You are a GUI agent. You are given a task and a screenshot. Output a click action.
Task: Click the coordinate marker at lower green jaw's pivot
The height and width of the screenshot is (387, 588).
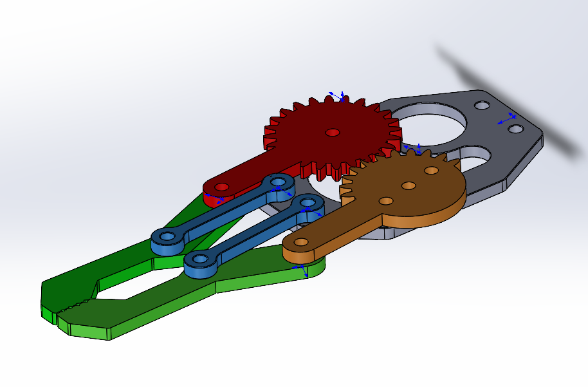pyautogui.click(x=301, y=269)
